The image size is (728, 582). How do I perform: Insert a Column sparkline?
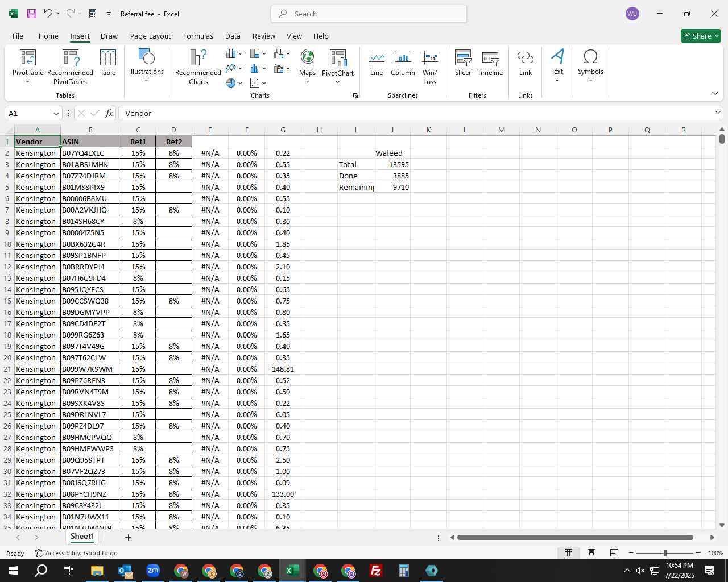coord(403,63)
